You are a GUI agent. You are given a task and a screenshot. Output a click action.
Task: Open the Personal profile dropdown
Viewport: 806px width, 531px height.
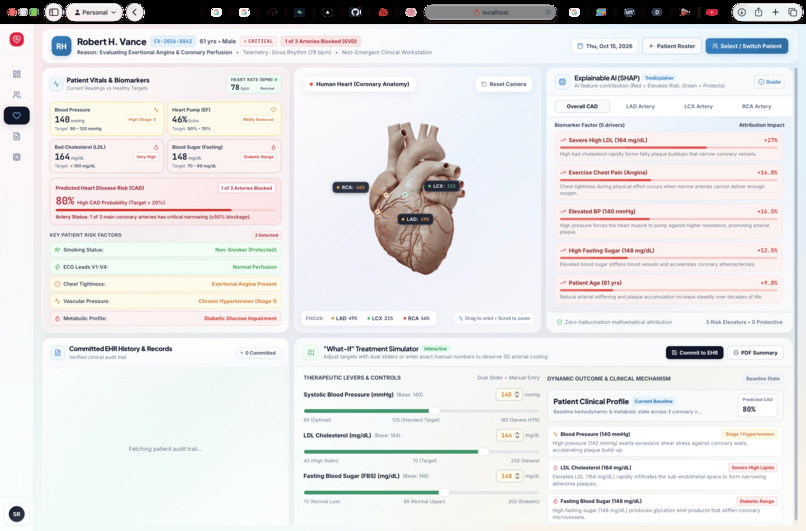click(95, 12)
